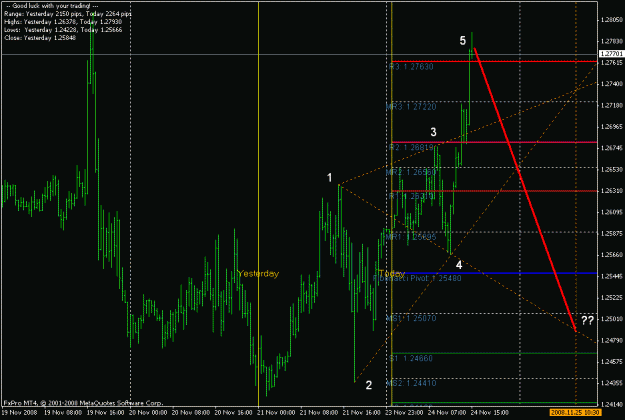This screenshot has height=420, width=625.
Task: Click price axis value 1.25660
Action: (611, 255)
